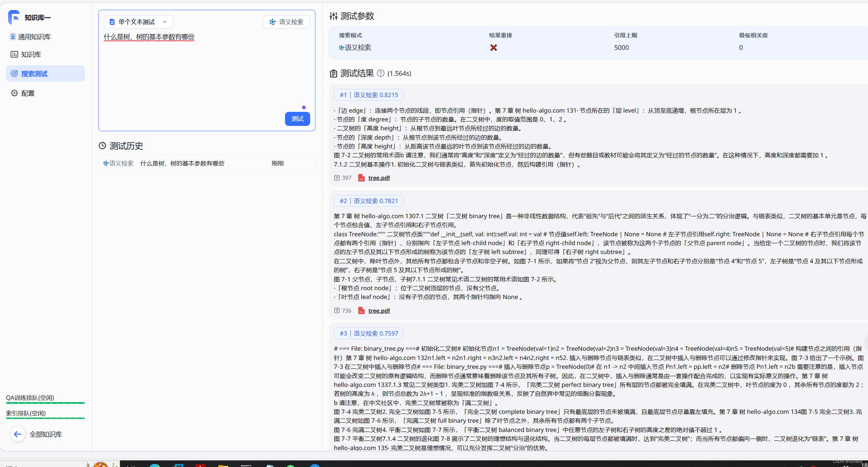This screenshot has width=868, height=467.
Task: Click the 5000 value under 引用上限
Action: (621, 47)
